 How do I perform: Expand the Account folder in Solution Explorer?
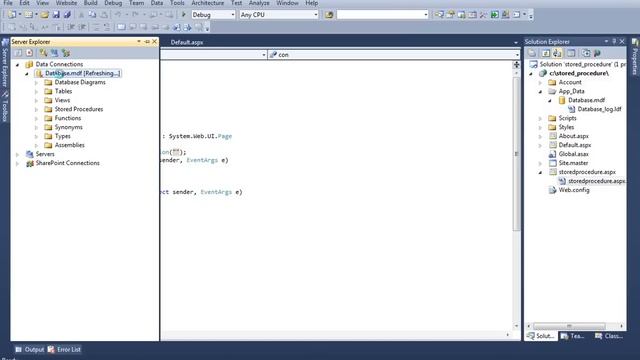click(541, 82)
